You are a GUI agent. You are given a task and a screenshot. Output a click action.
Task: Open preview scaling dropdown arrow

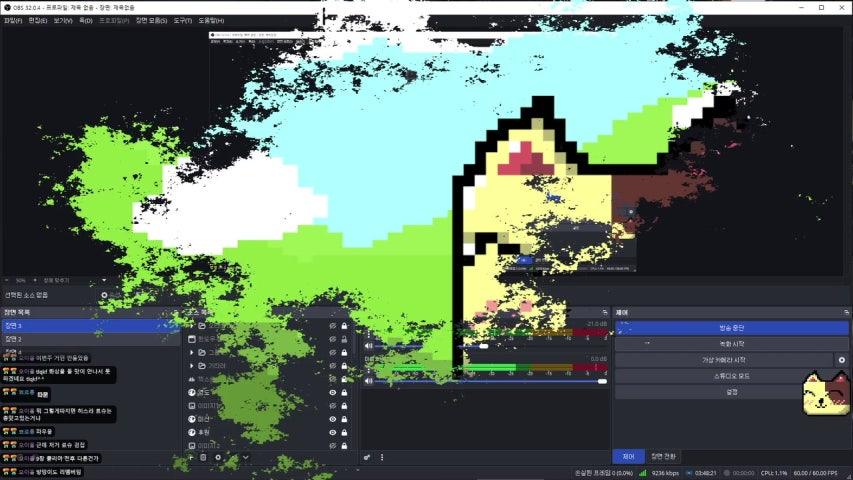coord(104,280)
